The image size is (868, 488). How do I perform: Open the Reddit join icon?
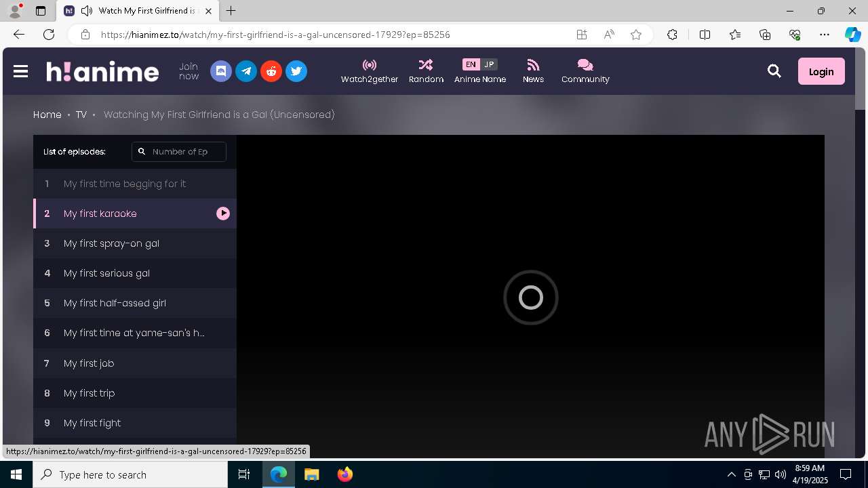click(271, 71)
